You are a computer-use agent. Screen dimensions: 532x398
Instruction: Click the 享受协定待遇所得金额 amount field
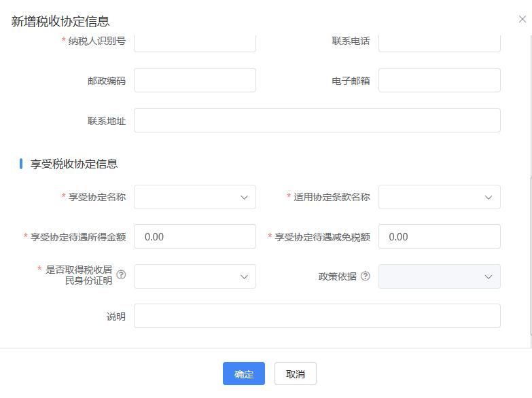(x=194, y=236)
